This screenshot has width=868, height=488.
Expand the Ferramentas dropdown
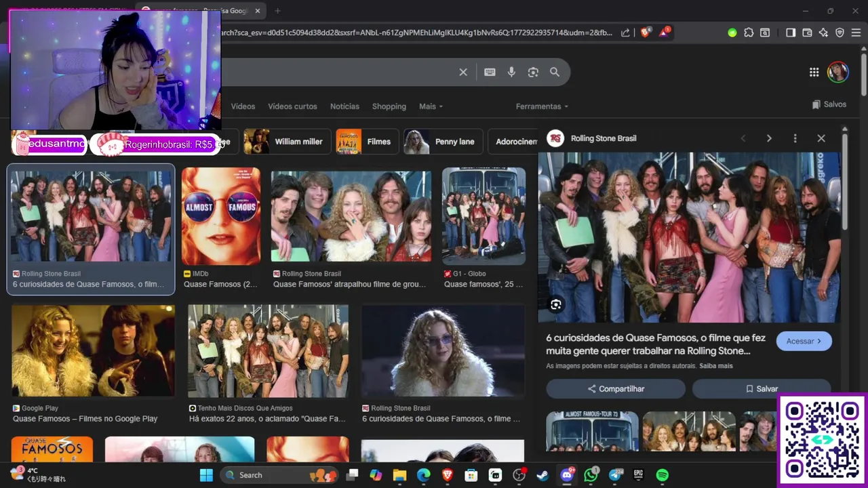[542, 106]
